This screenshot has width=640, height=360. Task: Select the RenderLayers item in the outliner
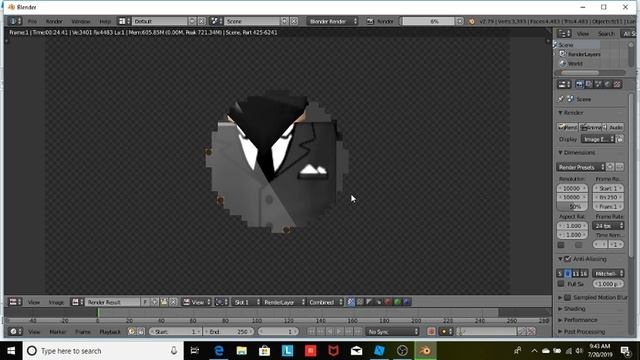[x=583, y=54]
